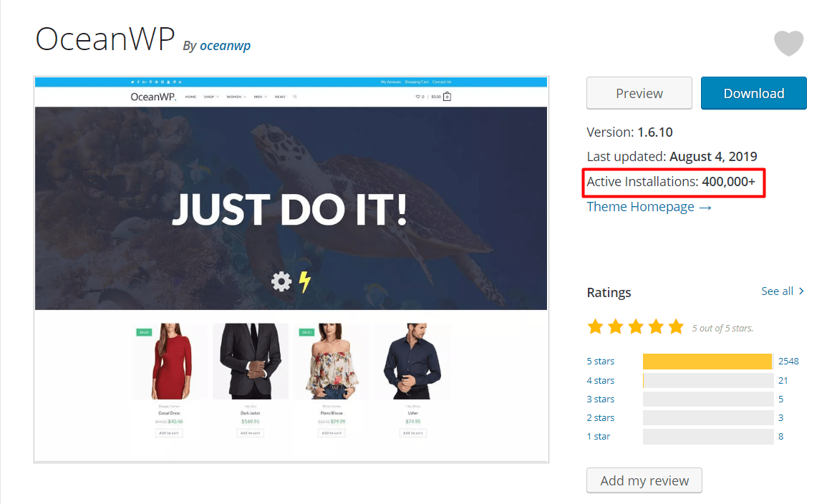
Task: Click the Version 1.6.10 text
Action: pyautogui.click(x=630, y=132)
